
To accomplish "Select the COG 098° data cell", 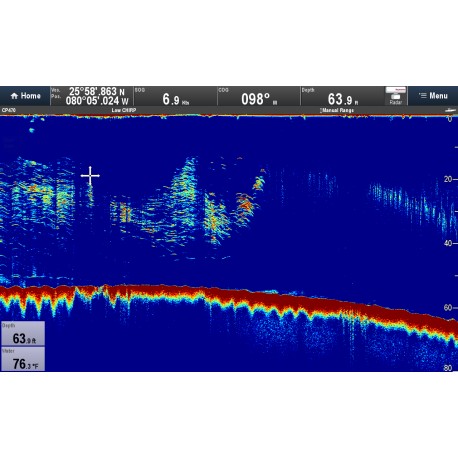I will click(x=259, y=96).
